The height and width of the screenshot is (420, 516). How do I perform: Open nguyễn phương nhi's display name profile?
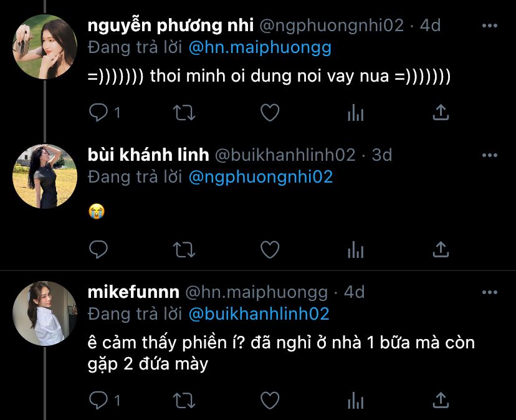pyautogui.click(x=171, y=26)
